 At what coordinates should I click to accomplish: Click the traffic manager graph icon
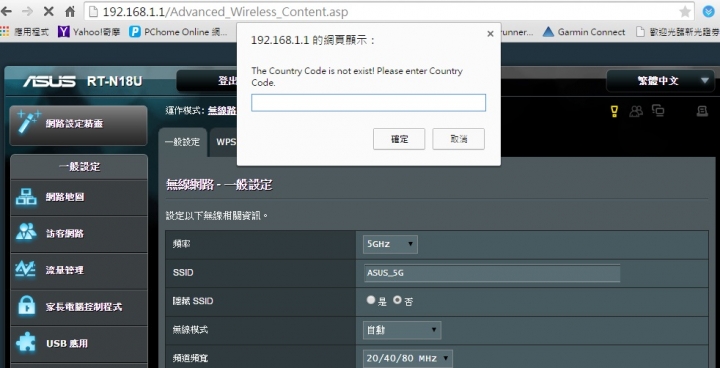coord(25,269)
